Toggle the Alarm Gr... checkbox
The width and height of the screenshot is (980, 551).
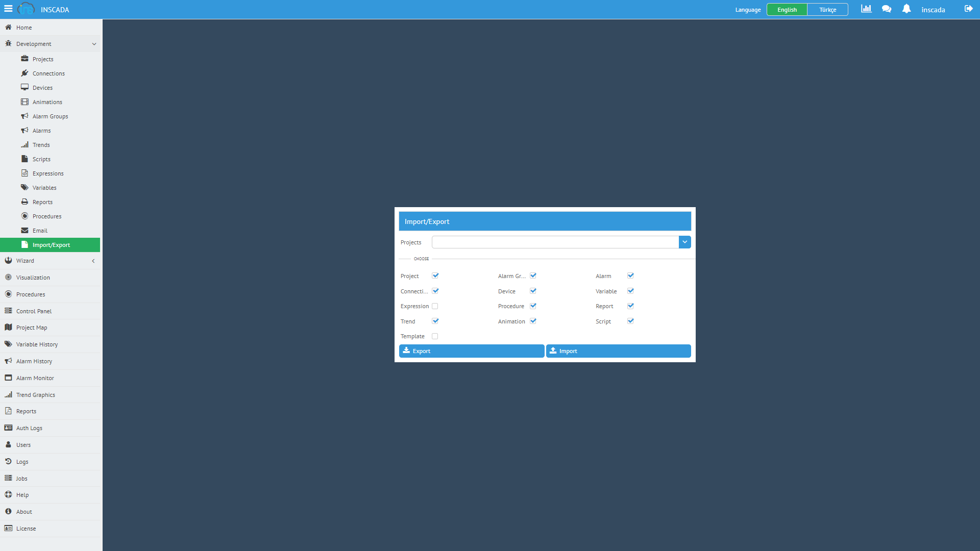[533, 275]
